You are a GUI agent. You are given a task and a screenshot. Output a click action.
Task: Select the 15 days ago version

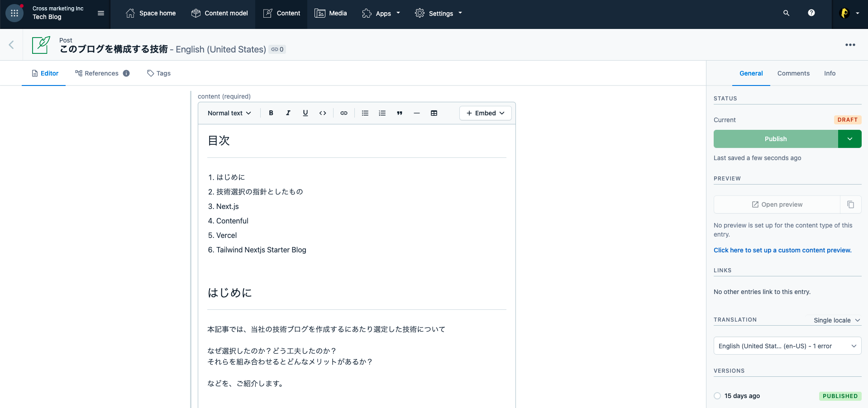coord(717,396)
